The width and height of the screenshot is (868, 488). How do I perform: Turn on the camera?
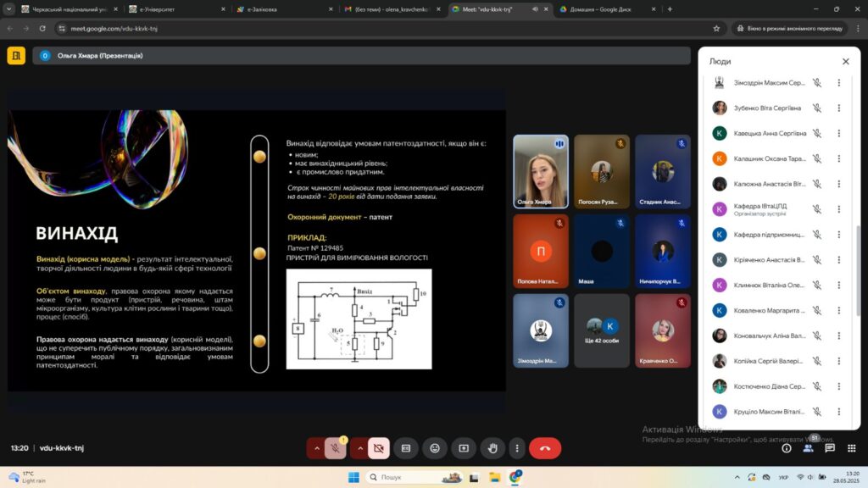pos(379,448)
